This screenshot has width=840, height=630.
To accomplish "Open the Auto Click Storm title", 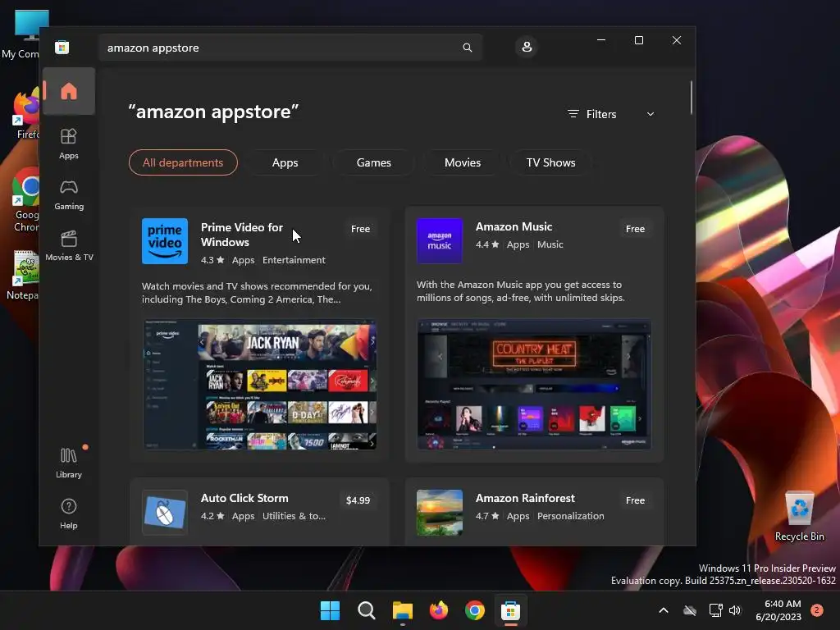I will click(x=244, y=498).
